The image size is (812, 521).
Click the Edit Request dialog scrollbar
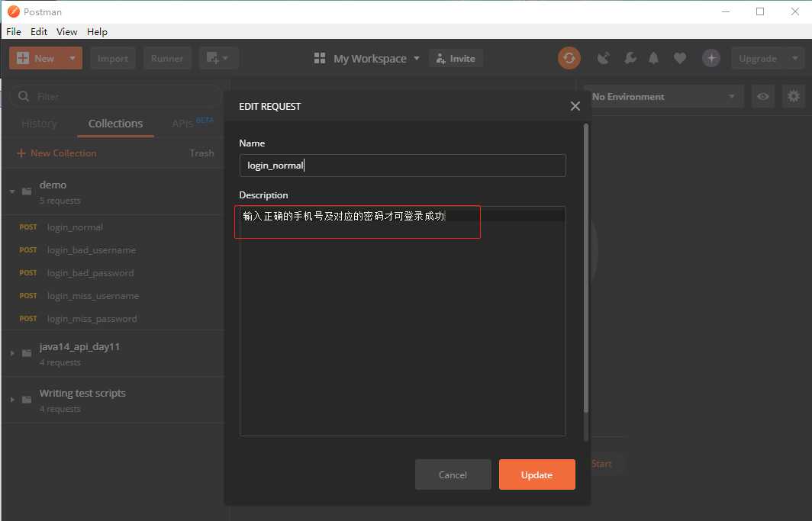tap(585, 268)
